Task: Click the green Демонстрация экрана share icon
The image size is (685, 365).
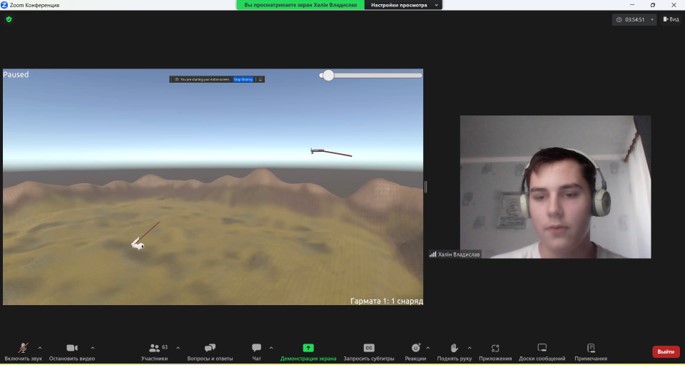Action: [308, 348]
